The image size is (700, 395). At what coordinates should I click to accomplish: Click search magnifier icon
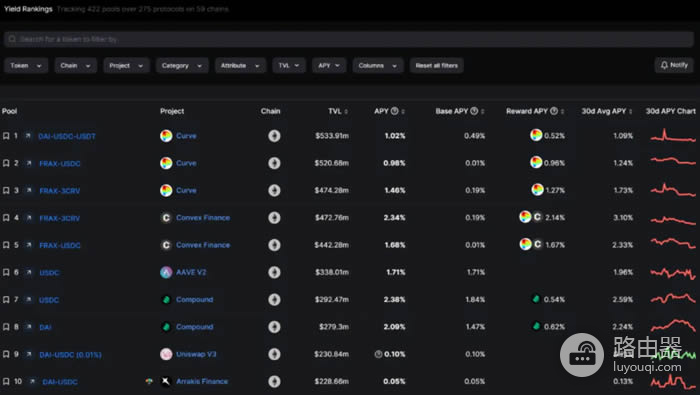coord(12,39)
